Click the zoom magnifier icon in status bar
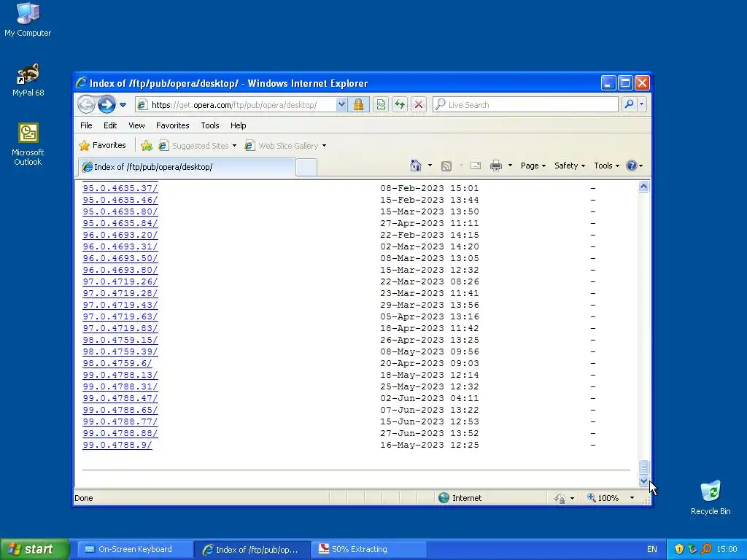Viewport: 747px width, 560px height. [591, 497]
